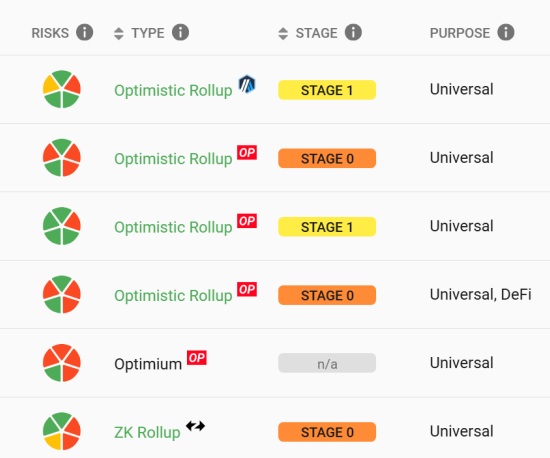This screenshot has height=458, width=550.
Task: Show the PURPOSE column info tooltip icon
Action: pyautogui.click(x=506, y=33)
